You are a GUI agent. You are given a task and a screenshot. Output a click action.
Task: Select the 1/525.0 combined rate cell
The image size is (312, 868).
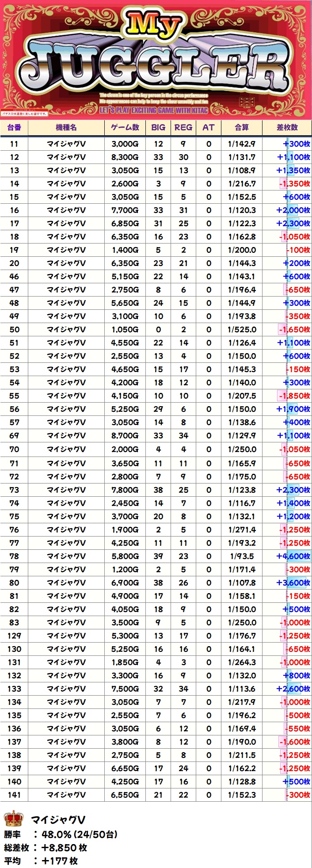[242, 330]
